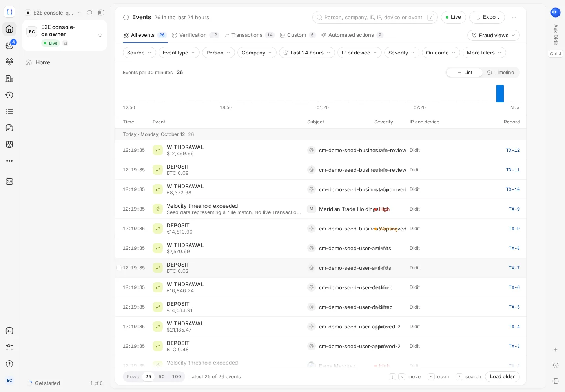Set rows per page to 100
Image resolution: width=565 pixels, height=392 pixels.
tap(177, 377)
